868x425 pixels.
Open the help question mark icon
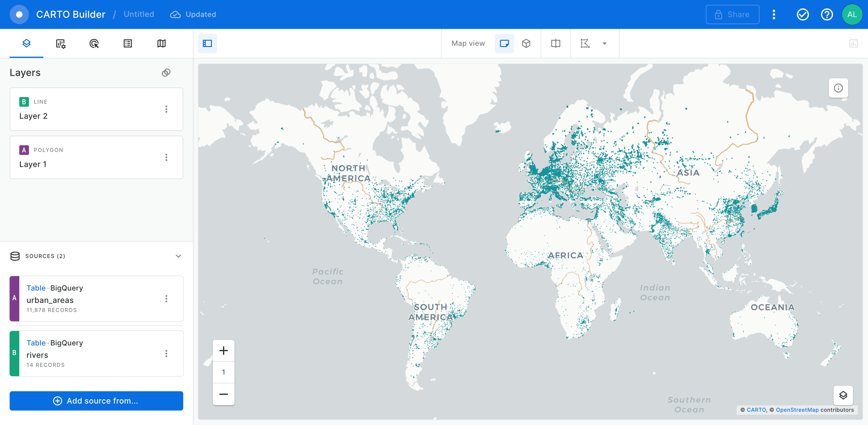tap(826, 14)
